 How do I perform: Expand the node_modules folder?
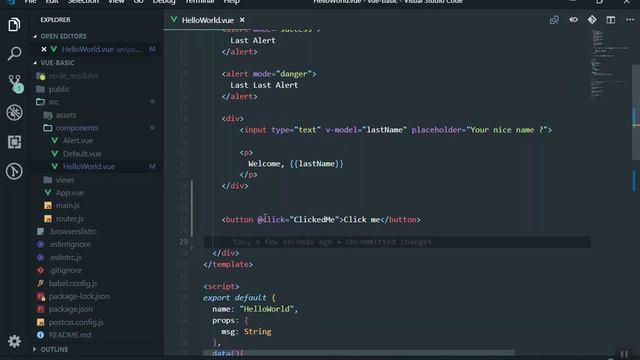(x=74, y=76)
